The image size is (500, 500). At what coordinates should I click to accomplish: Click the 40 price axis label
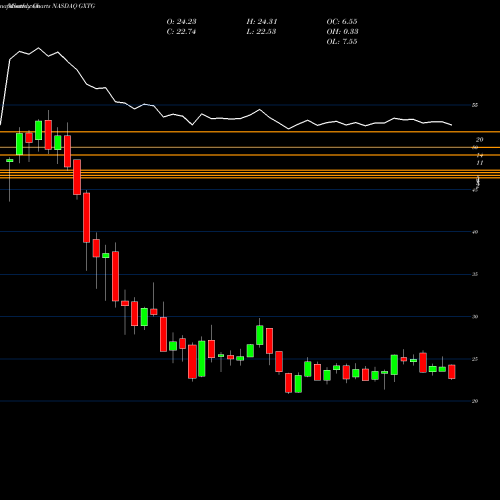475,232
